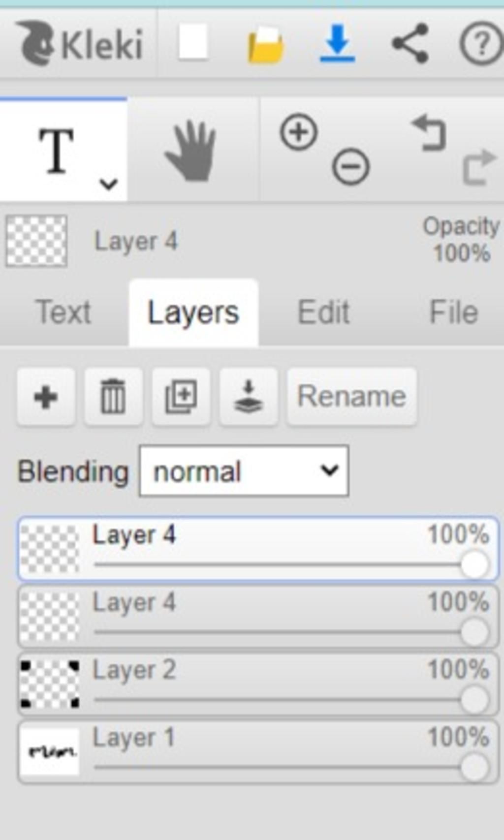Open an image with the folder icon
This screenshot has width=504, height=840.
(x=265, y=45)
